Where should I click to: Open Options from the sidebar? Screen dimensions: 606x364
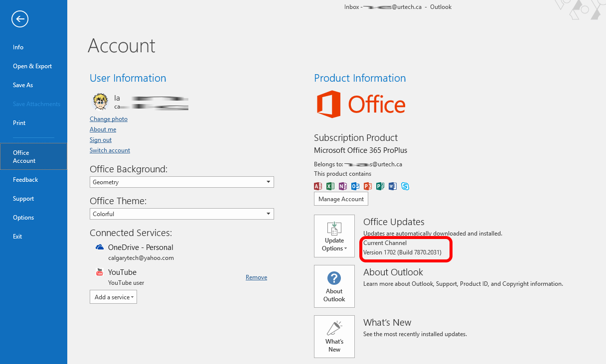23,218
